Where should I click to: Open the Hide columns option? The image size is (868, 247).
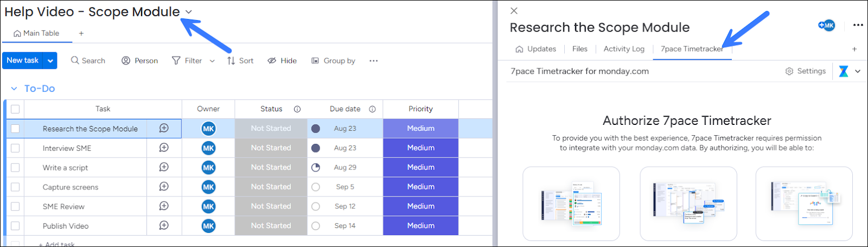pyautogui.click(x=282, y=61)
